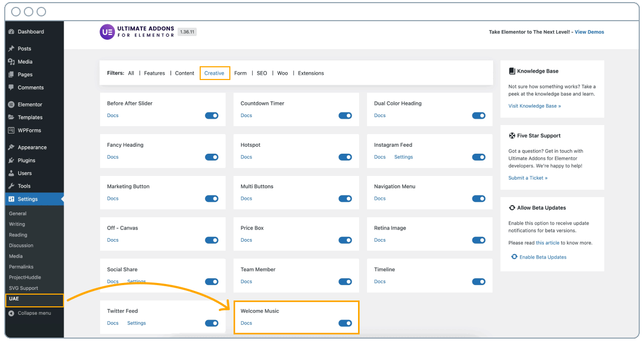Click the 1.36.11 version badge
Viewport: 644px width, 345px height.
pos(187,32)
